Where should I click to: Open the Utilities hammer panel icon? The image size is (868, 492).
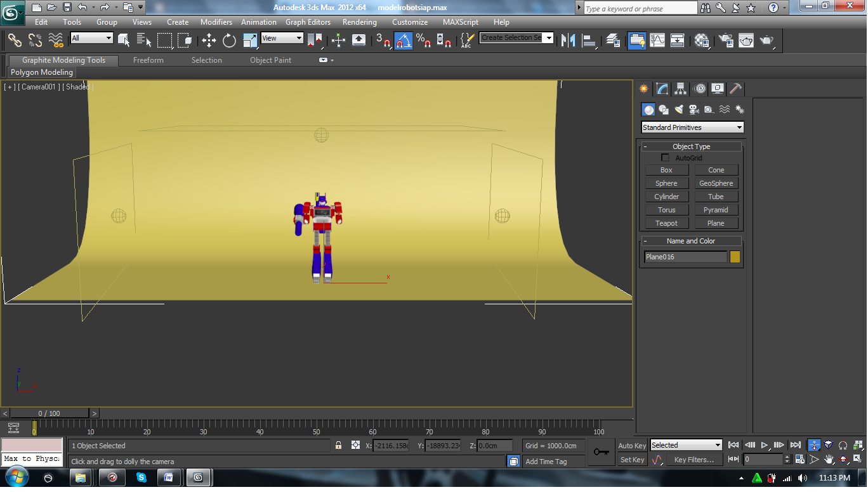pos(735,89)
